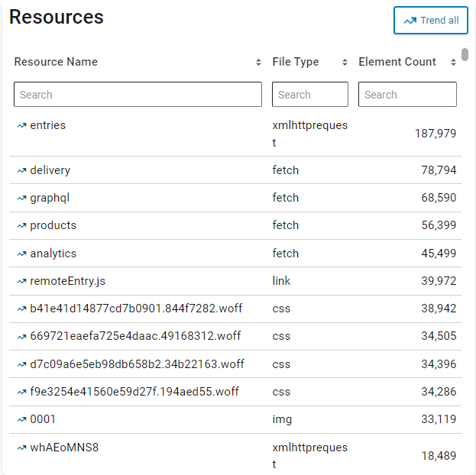The height and width of the screenshot is (475, 476).
Task: Click the 39,972 element count value
Action: [439, 281]
